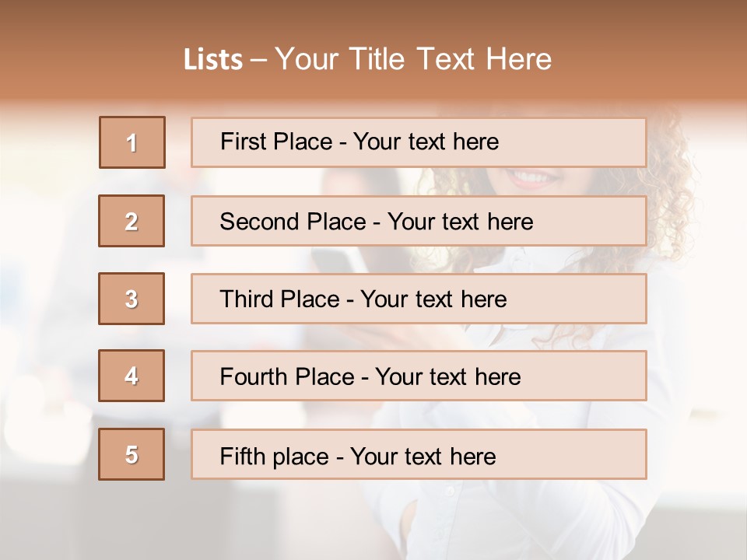
Task: Select the number 4 box
Action: point(132,376)
